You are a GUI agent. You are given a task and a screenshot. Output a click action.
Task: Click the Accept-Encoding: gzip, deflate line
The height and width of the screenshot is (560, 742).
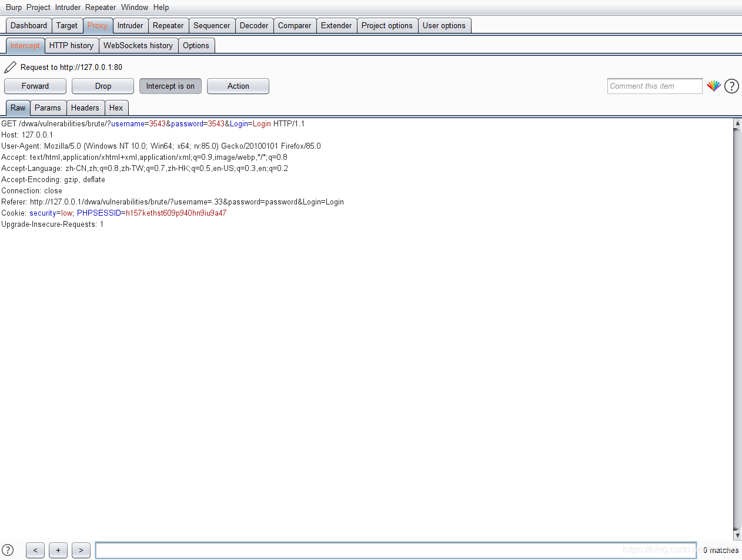[x=54, y=180]
